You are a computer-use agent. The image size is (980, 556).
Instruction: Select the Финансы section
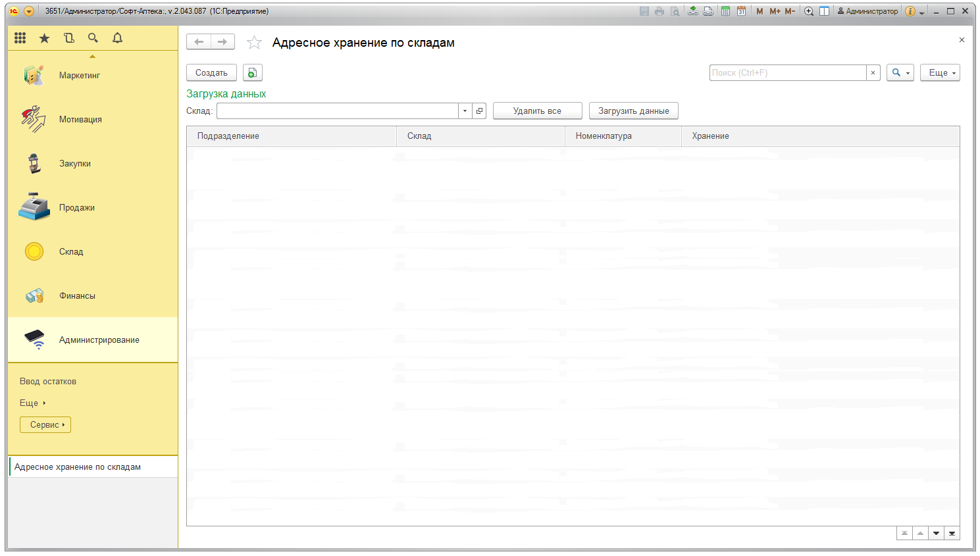click(x=77, y=296)
